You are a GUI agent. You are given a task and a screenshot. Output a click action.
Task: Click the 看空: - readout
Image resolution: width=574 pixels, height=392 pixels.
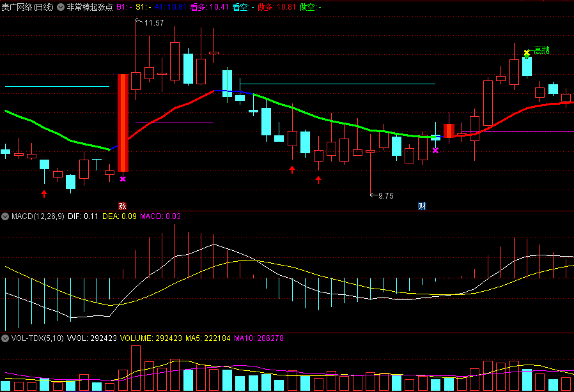pos(243,7)
